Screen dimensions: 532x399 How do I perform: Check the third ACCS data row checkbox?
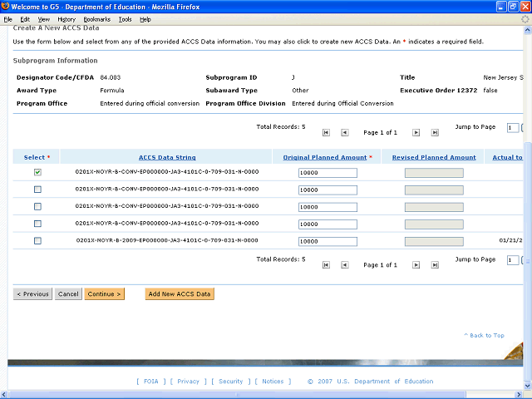pyautogui.click(x=37, y=206)
